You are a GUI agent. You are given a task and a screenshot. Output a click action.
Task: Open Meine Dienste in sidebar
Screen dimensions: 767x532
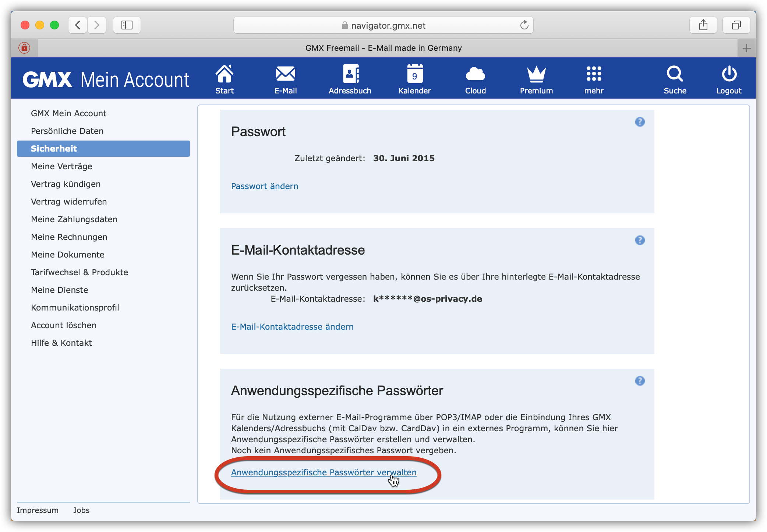(x=103, y=290)
